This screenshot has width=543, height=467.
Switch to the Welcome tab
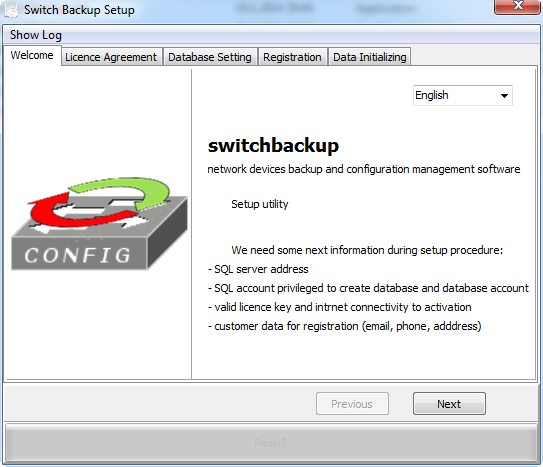(x=32, y=55)
